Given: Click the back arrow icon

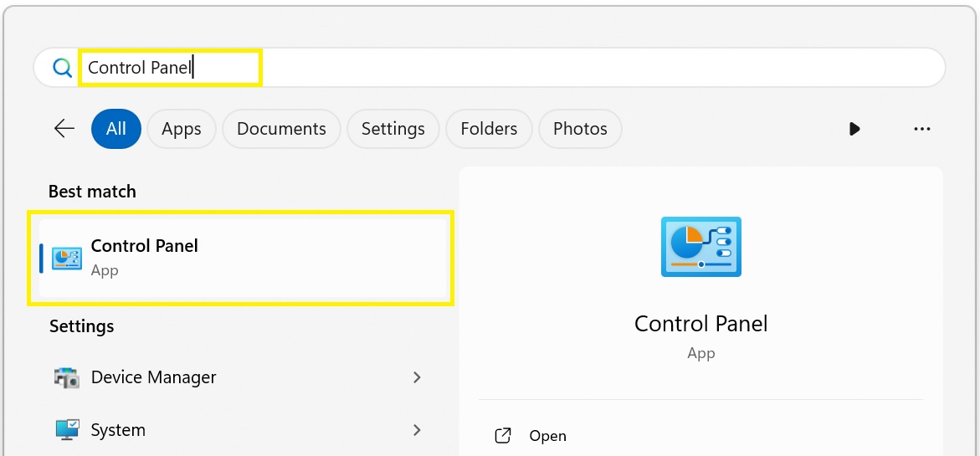Looking at the screenshot, I should (x=64, y=129).
